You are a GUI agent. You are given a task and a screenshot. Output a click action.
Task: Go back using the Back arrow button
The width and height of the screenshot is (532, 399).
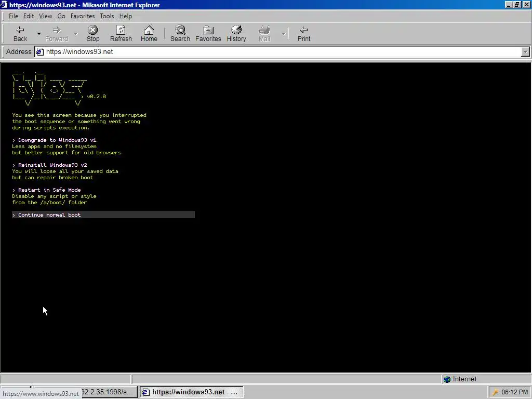[20, 34]
